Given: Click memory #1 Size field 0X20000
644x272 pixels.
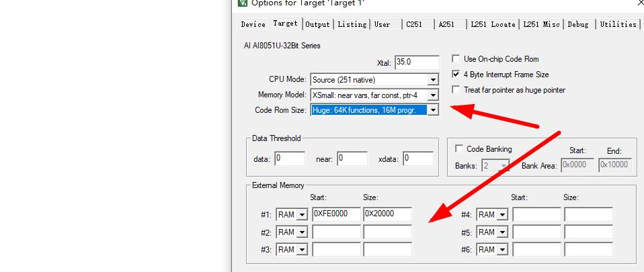Looking at the screenshot, I should pyautogui.click(x=387, y=214).
